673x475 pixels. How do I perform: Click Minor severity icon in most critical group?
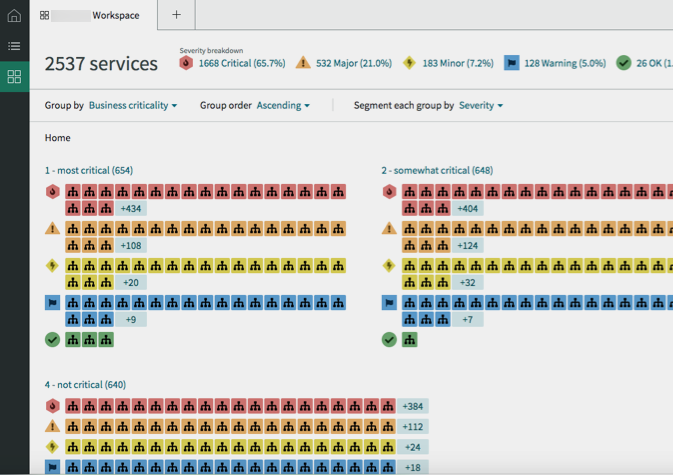coord(52,266)
